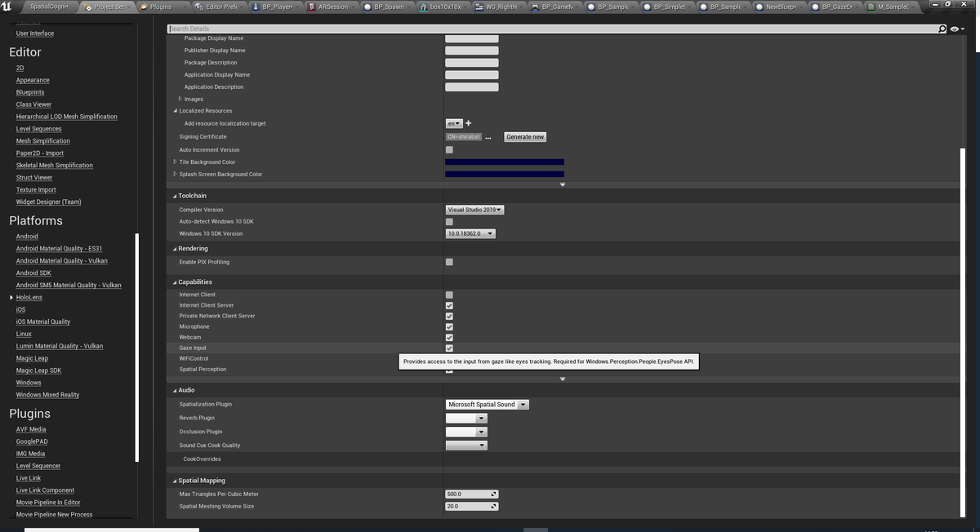980x532 pixels.
Task: Switch to the SpatialCogni tab
Action: tap(49, 7)
